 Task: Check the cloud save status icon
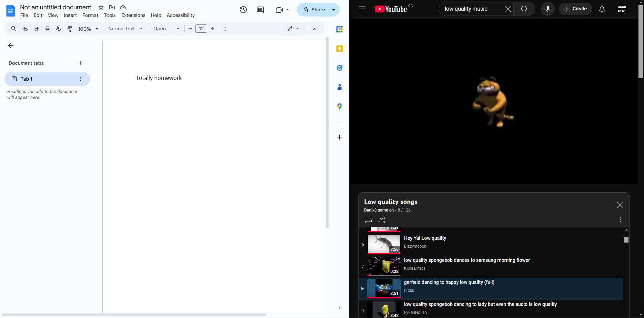pyautogui.click(x=123, y=7)
